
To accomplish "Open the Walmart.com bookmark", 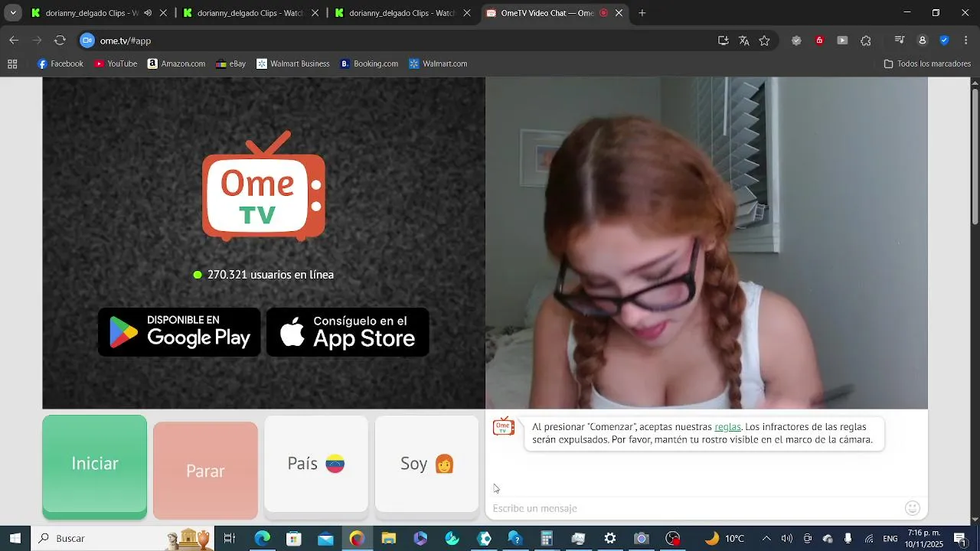I will click(438, 64).
